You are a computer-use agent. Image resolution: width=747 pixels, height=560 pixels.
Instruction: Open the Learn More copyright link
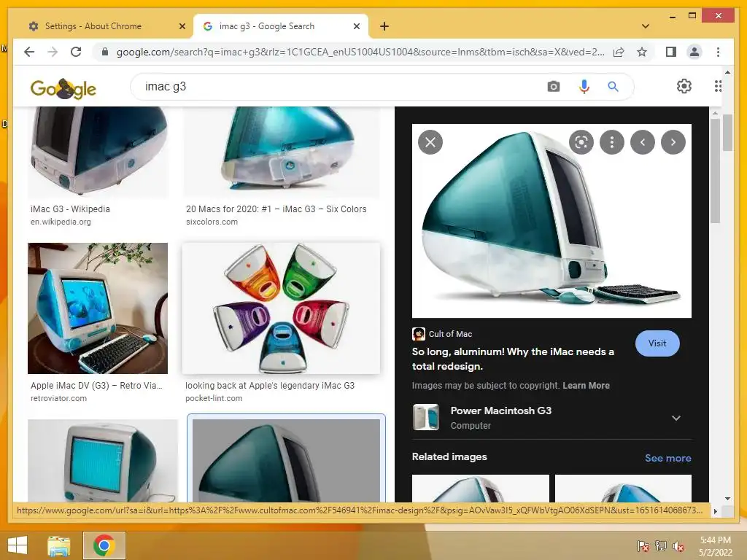(586, 385)
